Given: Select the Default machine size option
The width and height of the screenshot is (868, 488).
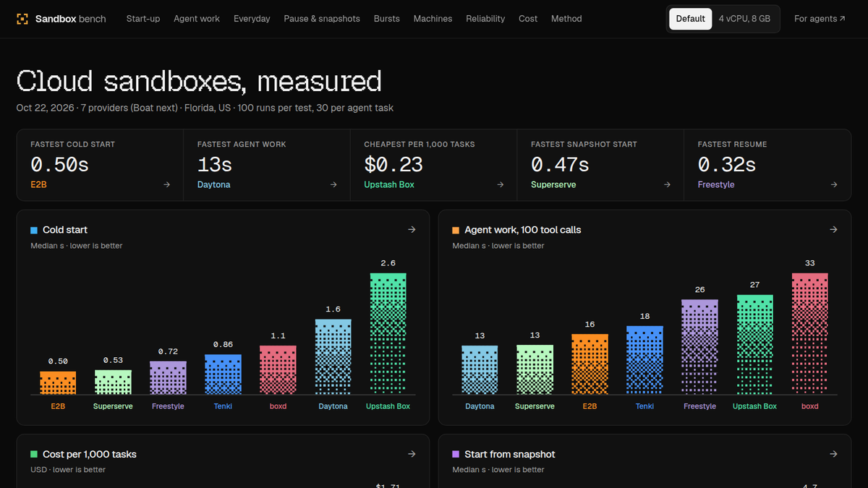Looking at the screenshot, I should pos(691,19).
